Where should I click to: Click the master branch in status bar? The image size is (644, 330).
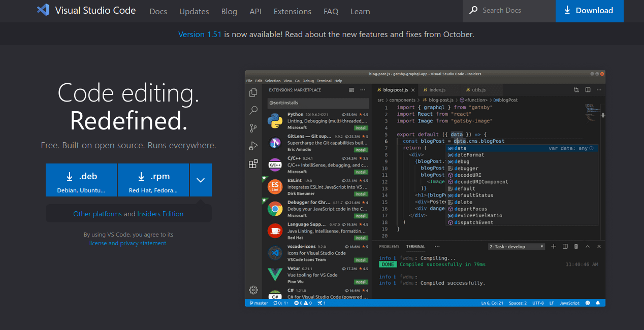[259, 303]
